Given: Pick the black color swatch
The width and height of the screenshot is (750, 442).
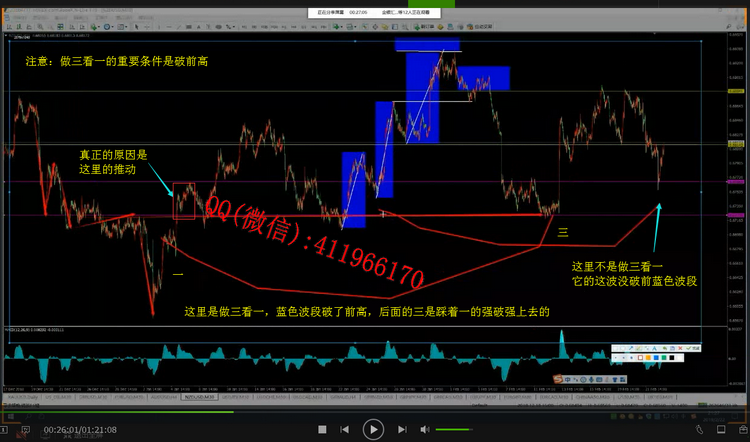Looking at the screenshot, I should [672, 358].
